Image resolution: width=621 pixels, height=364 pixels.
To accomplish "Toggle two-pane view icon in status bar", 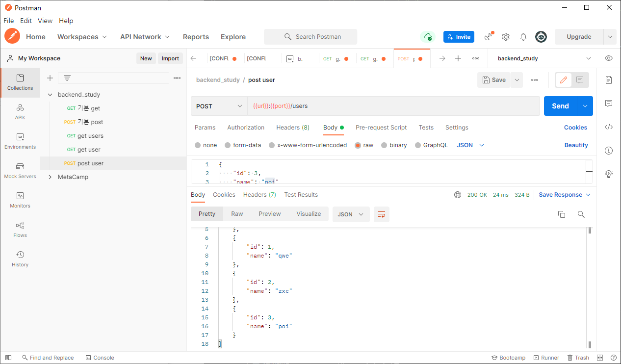I will coord(599,358).
